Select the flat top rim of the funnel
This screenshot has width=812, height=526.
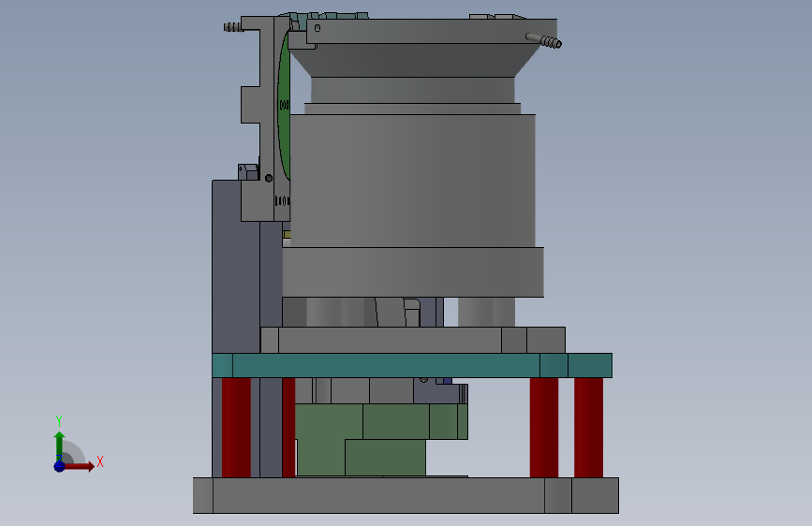(x=432, y=31)
